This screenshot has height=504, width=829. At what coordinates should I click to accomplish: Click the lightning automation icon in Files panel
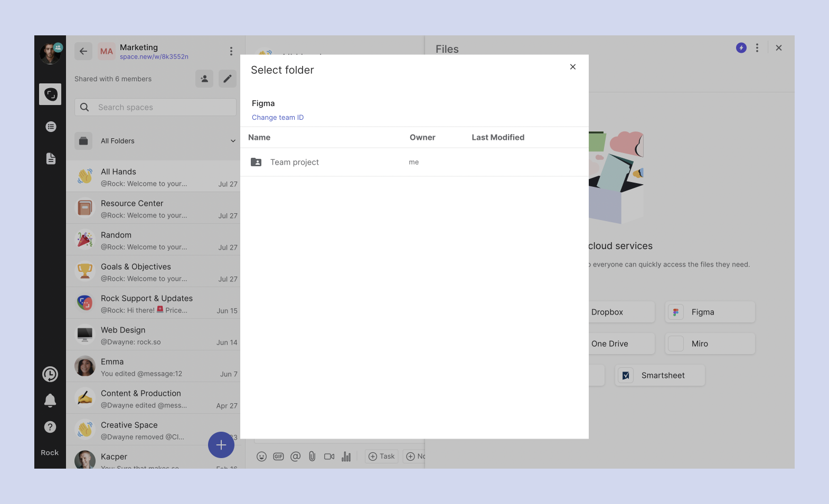tap(741, 48)
